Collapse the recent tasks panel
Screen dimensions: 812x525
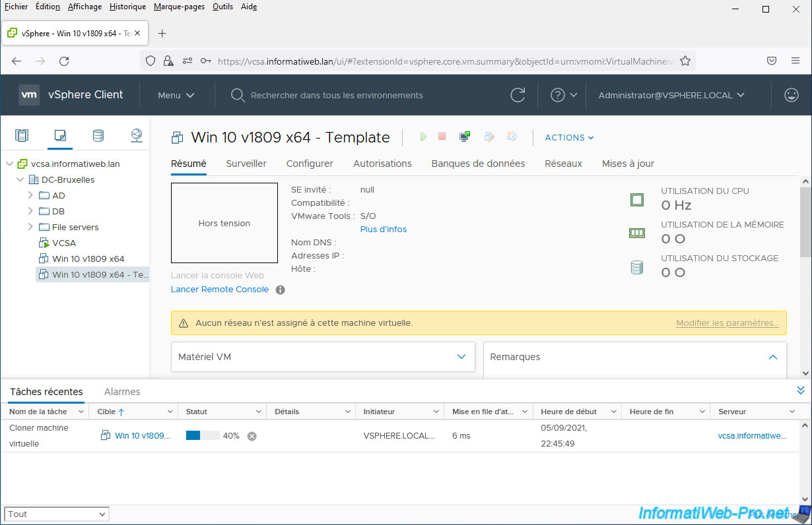coord(801,390)
